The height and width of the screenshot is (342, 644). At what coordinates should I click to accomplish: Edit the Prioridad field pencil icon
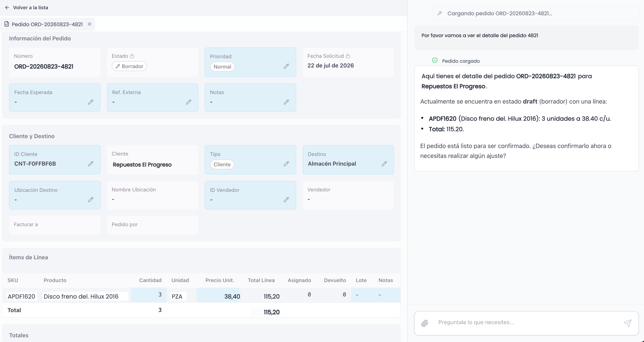286,66
